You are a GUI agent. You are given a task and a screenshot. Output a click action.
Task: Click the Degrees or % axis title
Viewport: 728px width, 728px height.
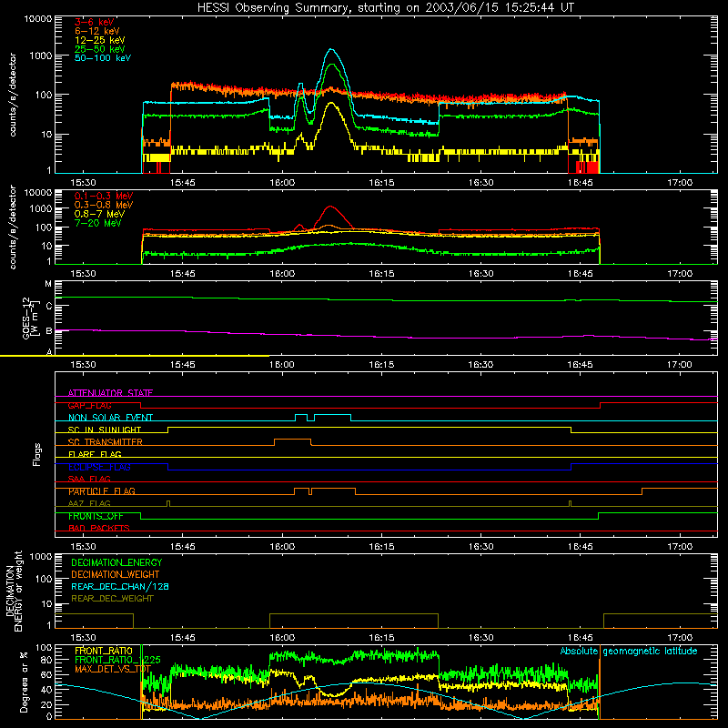point(24,682)
